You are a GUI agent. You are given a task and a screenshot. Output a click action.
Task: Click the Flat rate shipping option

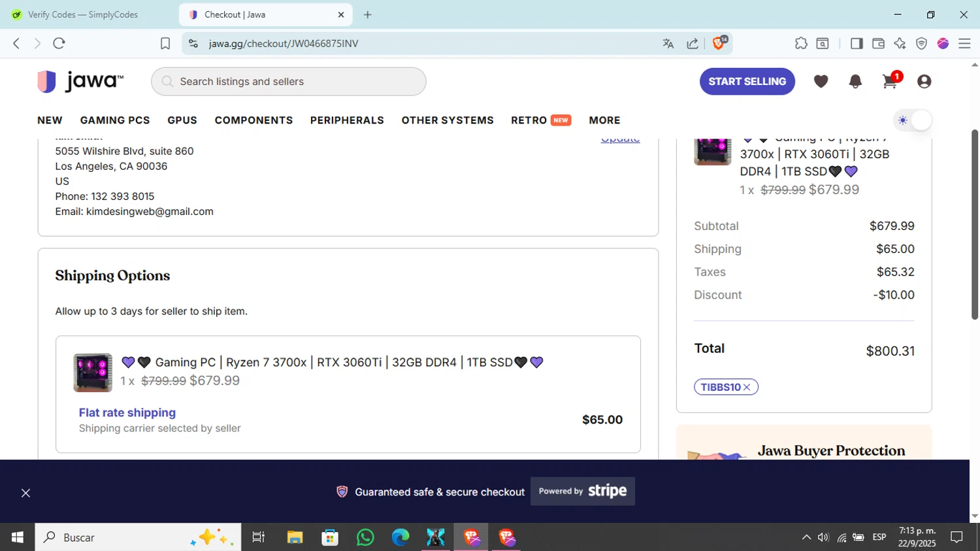coord(127,412)
